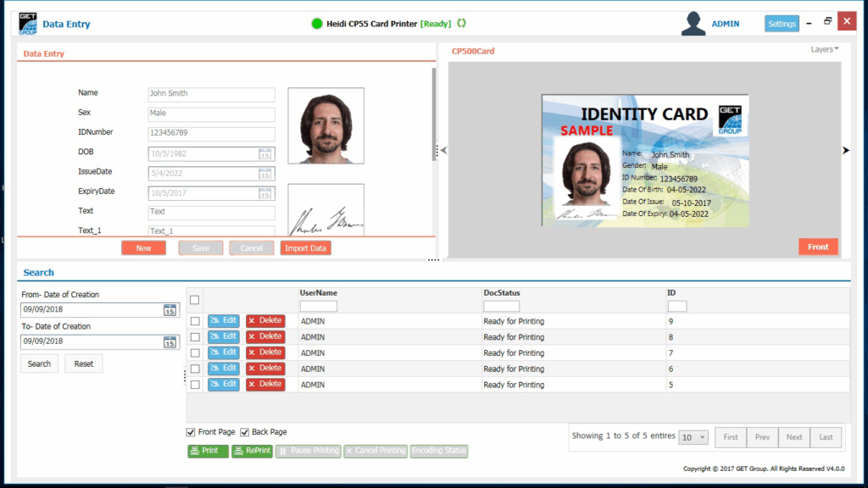Click the printer refresh status icon
The image size is (868, 488).
click(462, 24)
